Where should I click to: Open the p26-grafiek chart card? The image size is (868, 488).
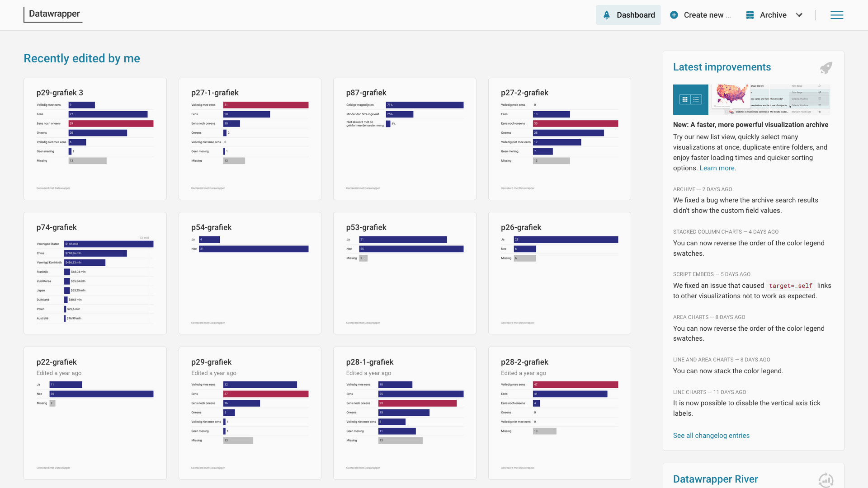pyautogui.click(x=559, y=273)
